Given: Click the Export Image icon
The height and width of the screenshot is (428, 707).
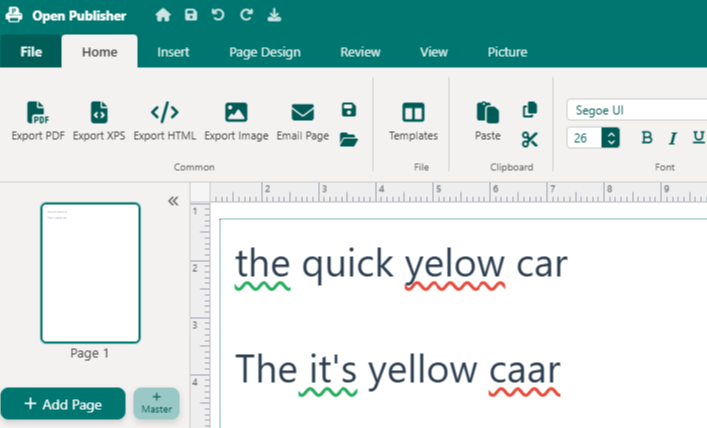Looking at the screenshot, I should coord(236,112).
